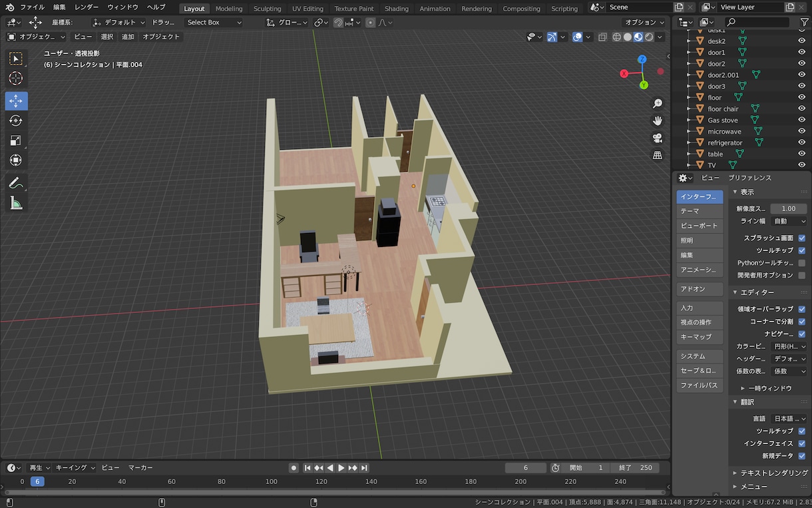Image resolution: width=812 pixels, height=508 pixels.
Task: Open the テーマ preferences category
Action: click(700, 211)
